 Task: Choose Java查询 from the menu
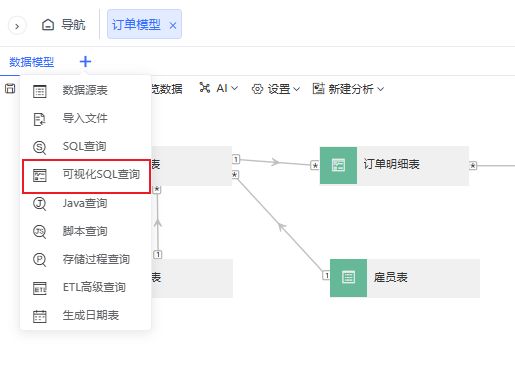pyautogui.click(x=85, y=203)
